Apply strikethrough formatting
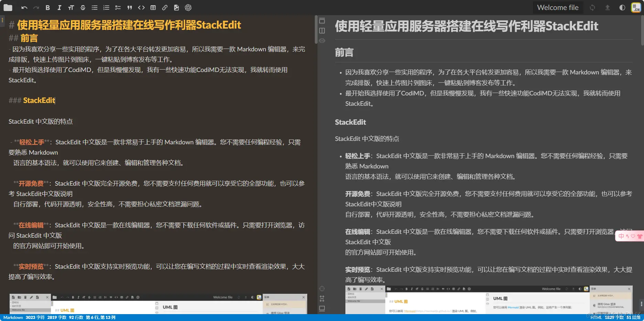 coord(83,8)
